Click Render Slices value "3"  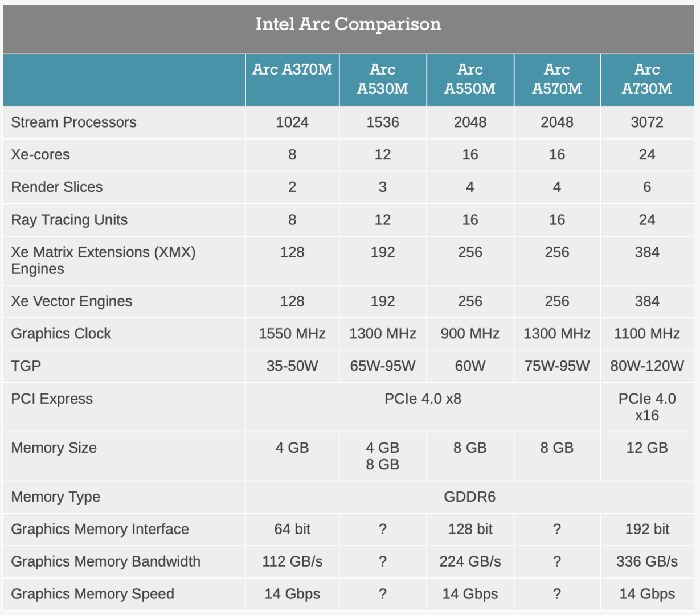pyautogui.click(x=383, y=187)
